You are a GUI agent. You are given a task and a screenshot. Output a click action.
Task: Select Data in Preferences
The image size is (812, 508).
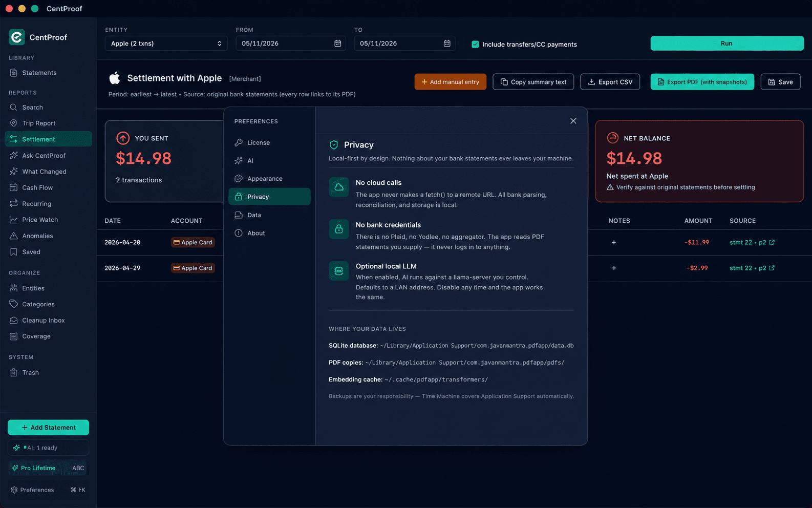point(269,215)
